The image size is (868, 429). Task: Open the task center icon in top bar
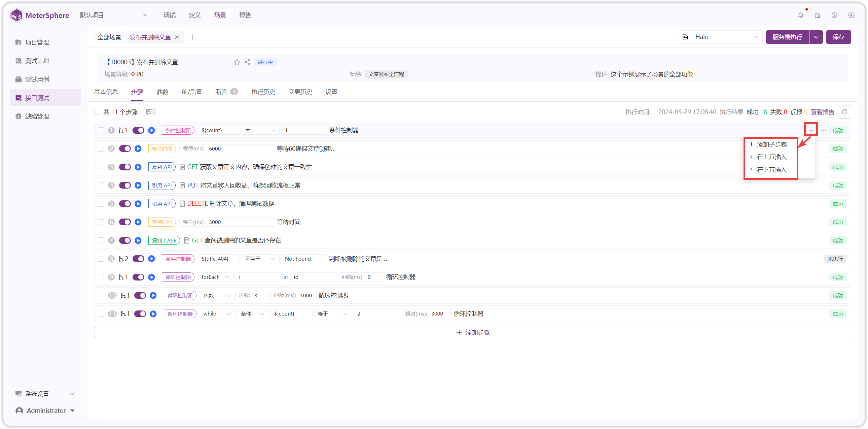point(818,15)
